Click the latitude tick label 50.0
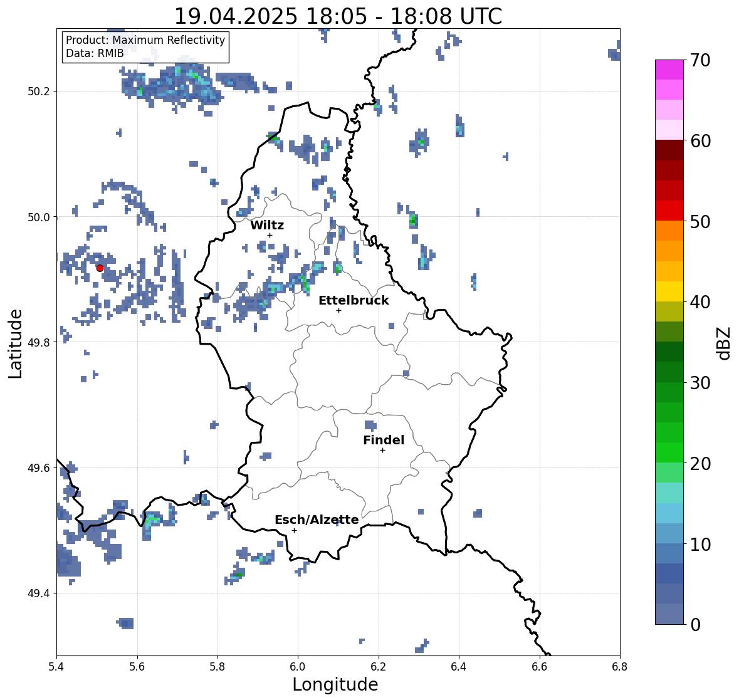Screen dimensions: 739x700 (x=39, y=217)
